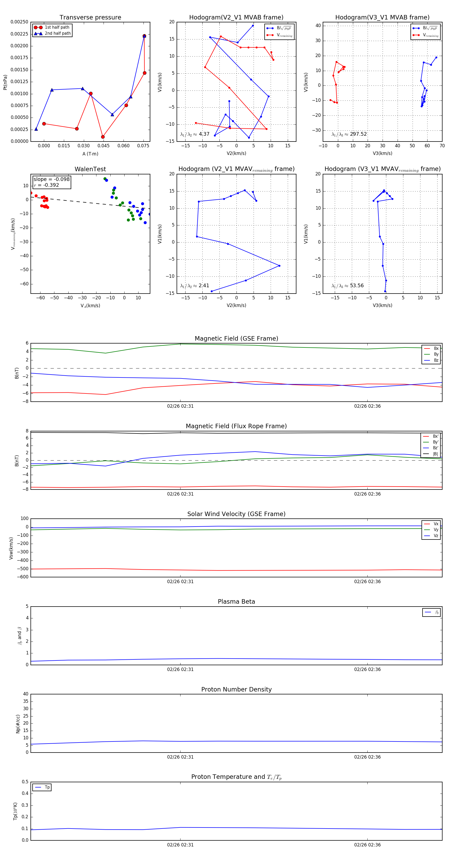Select B/√μ0ρ legend entry in V3_V1 MVAB hodogram
Screen dimensions: 473x868
click(425, 28)
